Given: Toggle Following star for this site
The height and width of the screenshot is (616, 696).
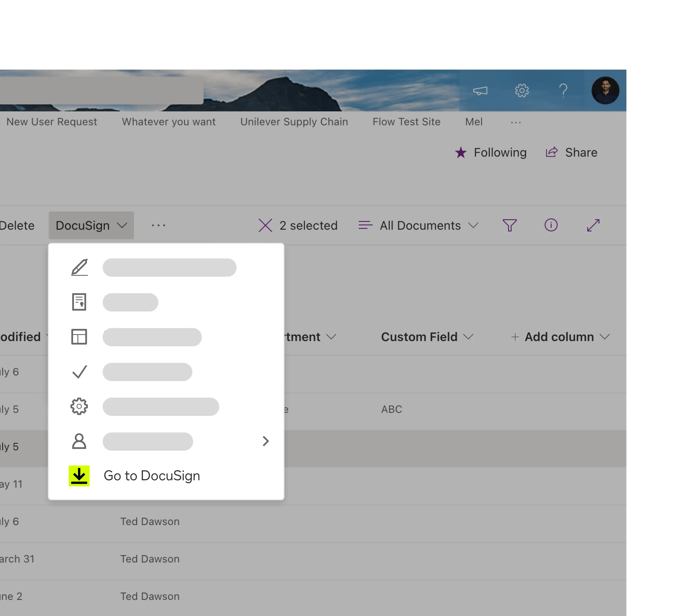Looking at the screenshot, I should [491, 152].
